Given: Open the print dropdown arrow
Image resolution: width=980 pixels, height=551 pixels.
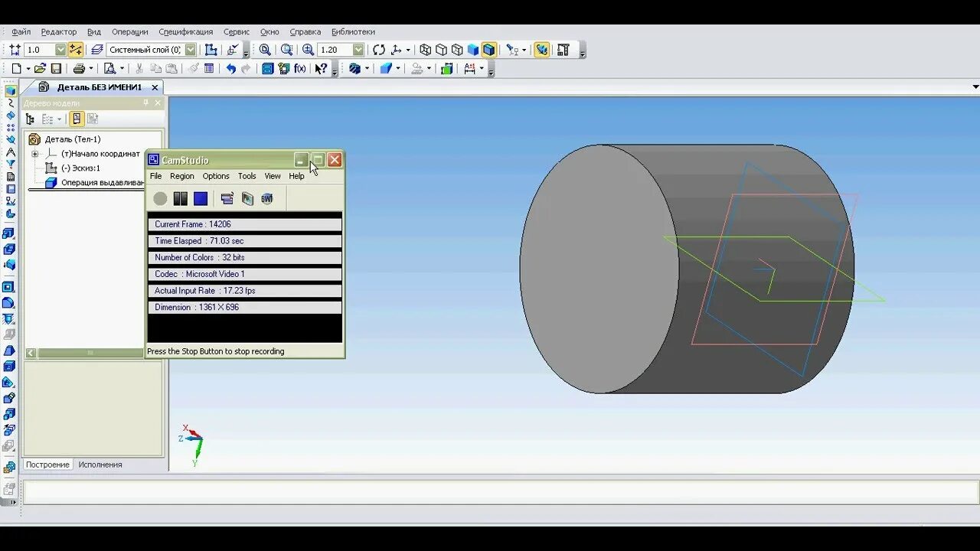Looking at the screenshot, I should point(91,69).
